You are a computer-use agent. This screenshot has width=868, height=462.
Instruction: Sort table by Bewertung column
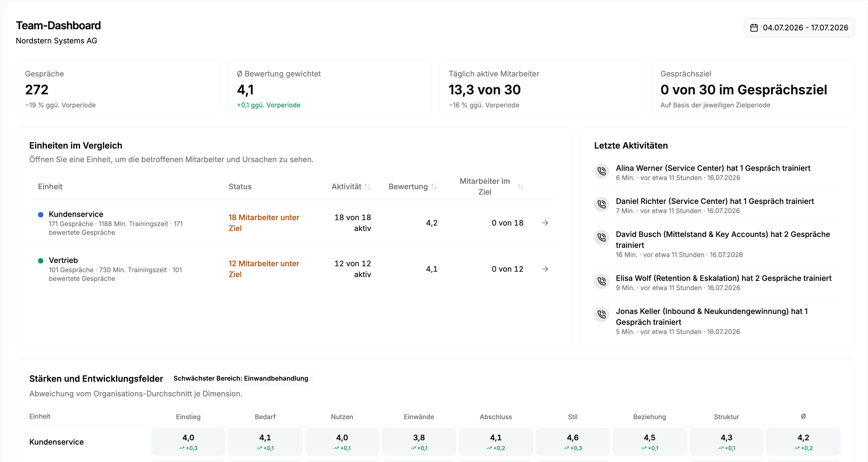coord(413,187)
